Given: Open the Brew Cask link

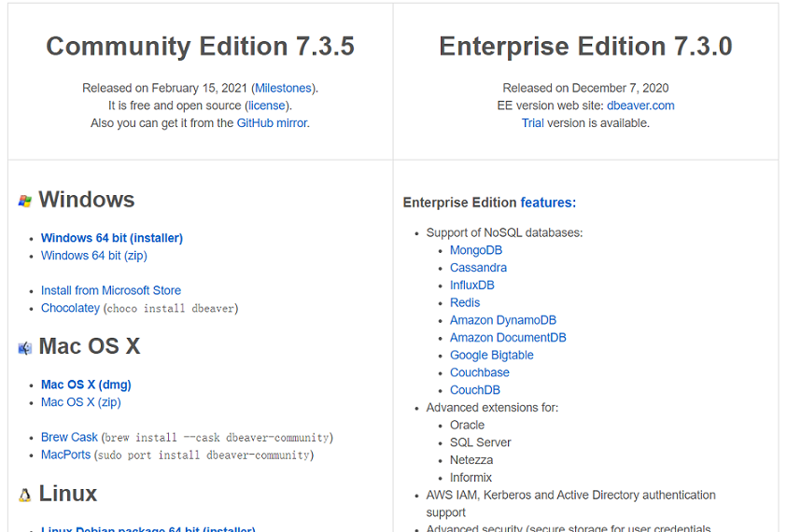Looking at the screenshot, I should tap(69, 437).
